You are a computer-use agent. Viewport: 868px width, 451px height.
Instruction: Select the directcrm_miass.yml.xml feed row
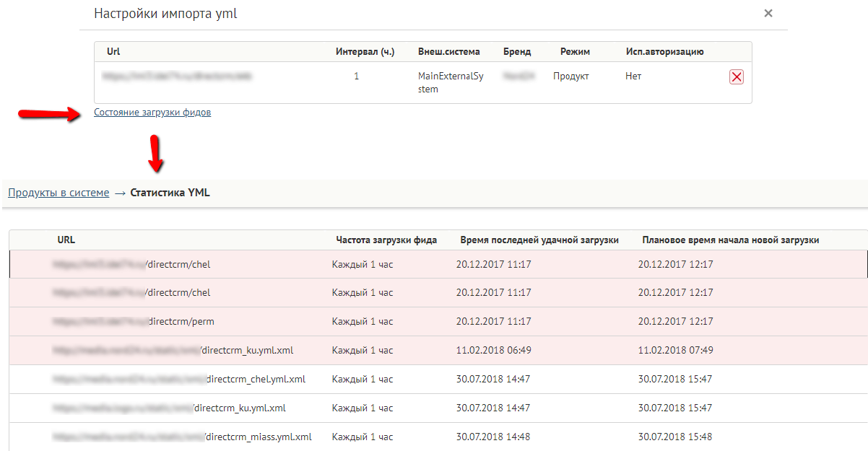(438, 437)
